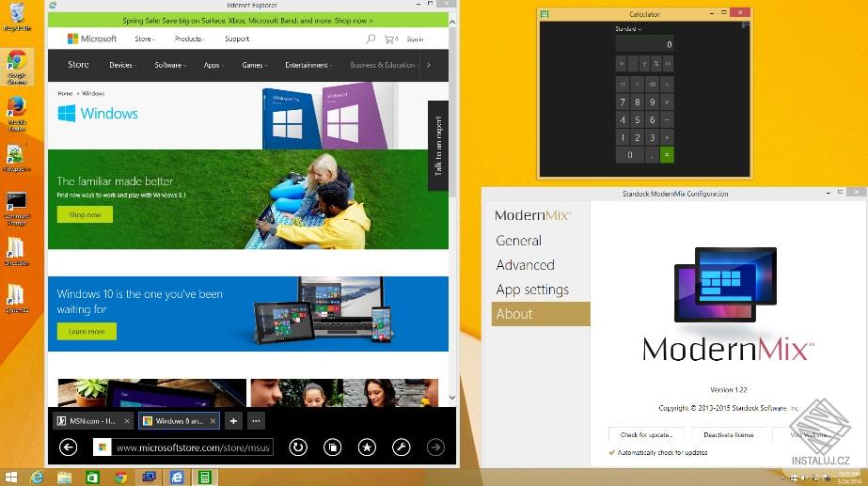Open the Command Prompt desktop shortcut
The width and height of the screenshot is (868, 486).
17,209
